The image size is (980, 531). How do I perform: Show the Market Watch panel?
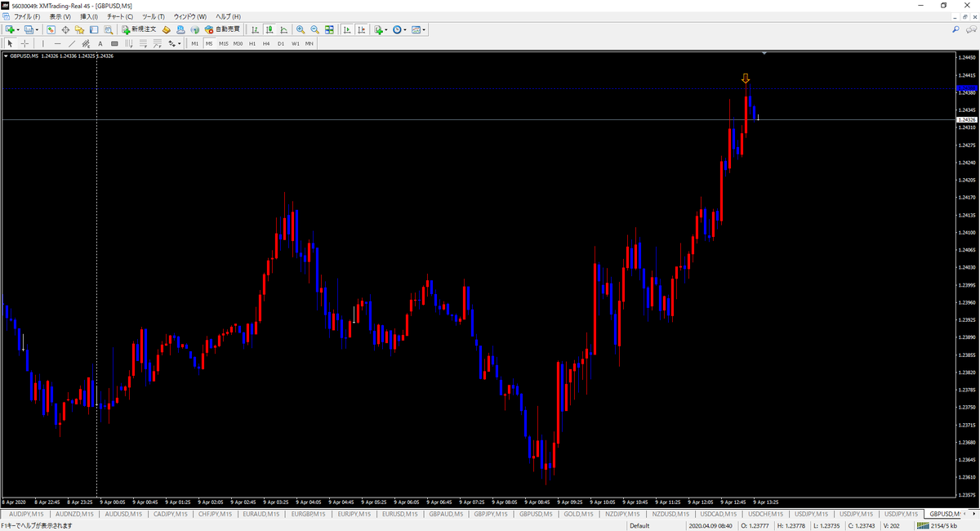coord(51,29)
